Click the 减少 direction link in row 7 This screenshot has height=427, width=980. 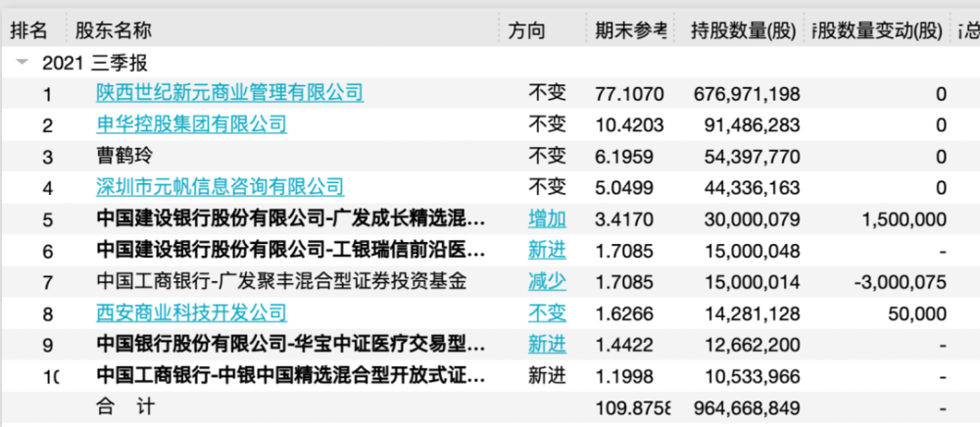click(x=547, y=281)
